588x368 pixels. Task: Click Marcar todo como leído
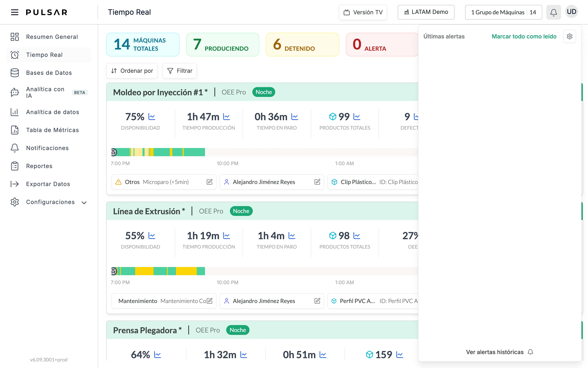[x=524, y=37]
